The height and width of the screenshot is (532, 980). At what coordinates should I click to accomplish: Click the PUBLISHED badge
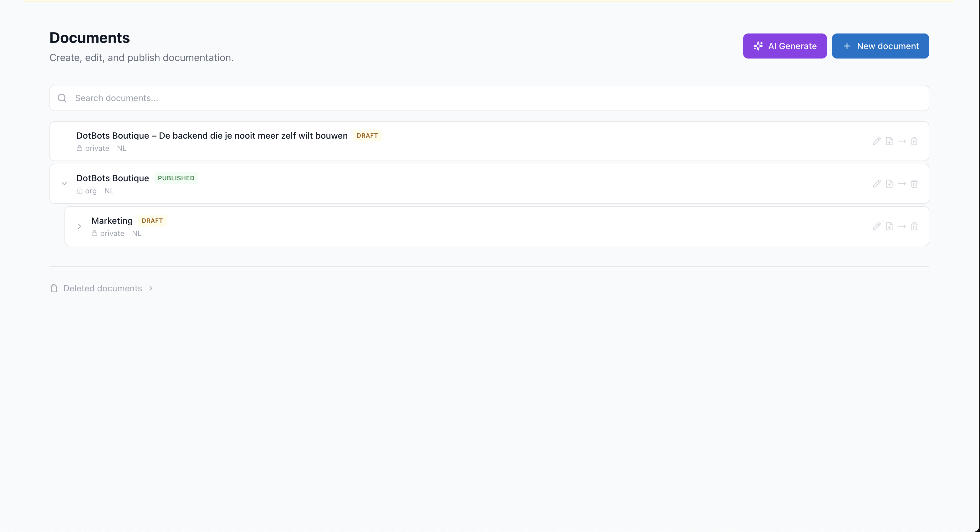(176, 178)
